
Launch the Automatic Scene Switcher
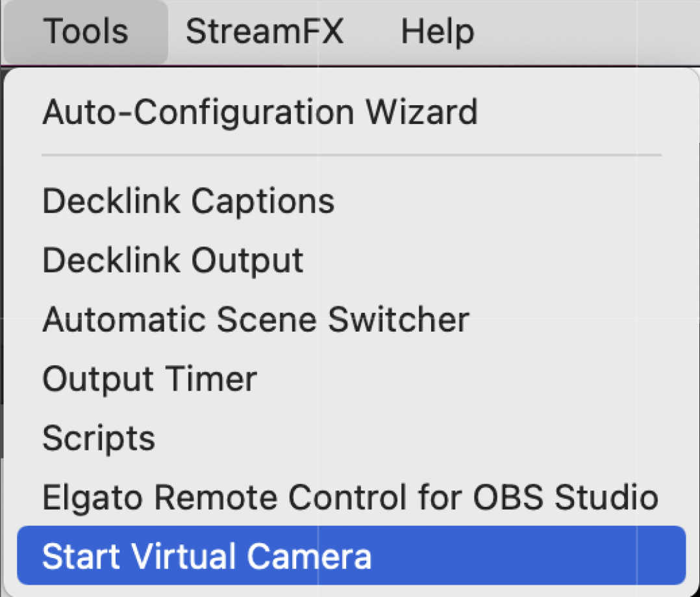pos(255,319)
